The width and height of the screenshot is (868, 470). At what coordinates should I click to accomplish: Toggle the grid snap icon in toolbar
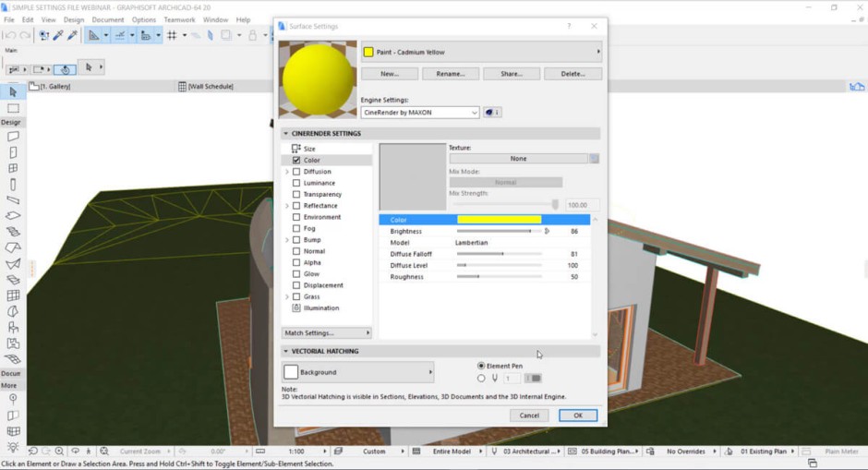coord(172,35)
